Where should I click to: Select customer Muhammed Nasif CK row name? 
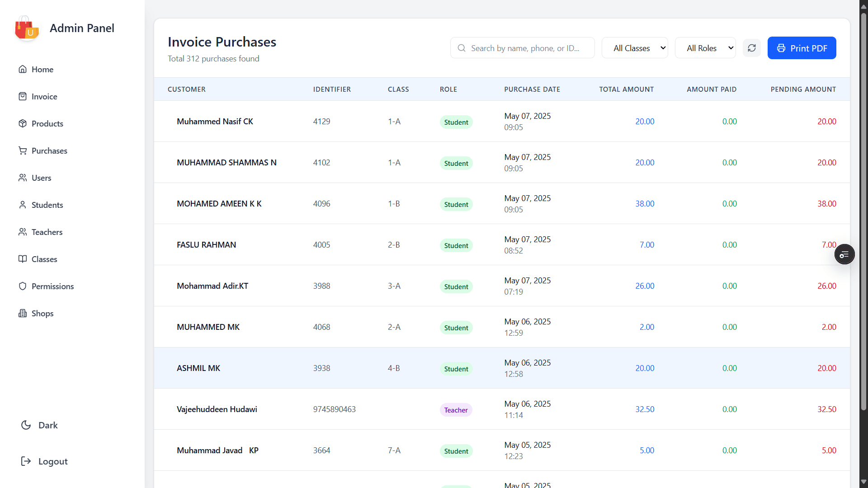coord(215,121)
